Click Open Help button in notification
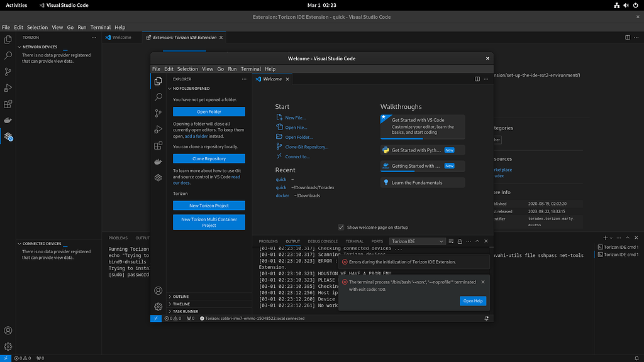Image resolution: width=644 pixels, height=362 pixels. click(472, 301)
